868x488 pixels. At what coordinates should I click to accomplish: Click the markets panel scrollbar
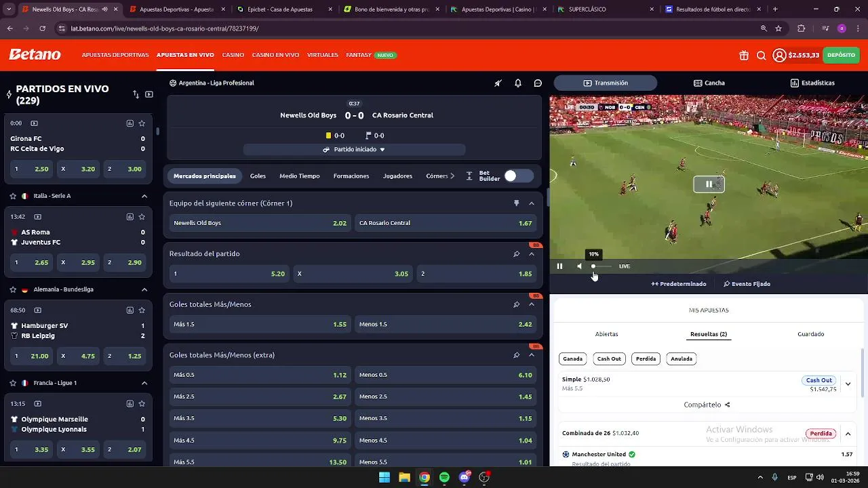(547, 197)
